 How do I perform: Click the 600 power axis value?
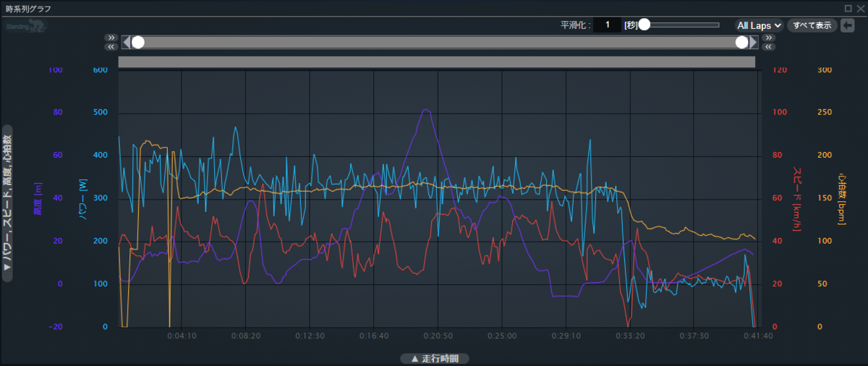tap(100, 70)
